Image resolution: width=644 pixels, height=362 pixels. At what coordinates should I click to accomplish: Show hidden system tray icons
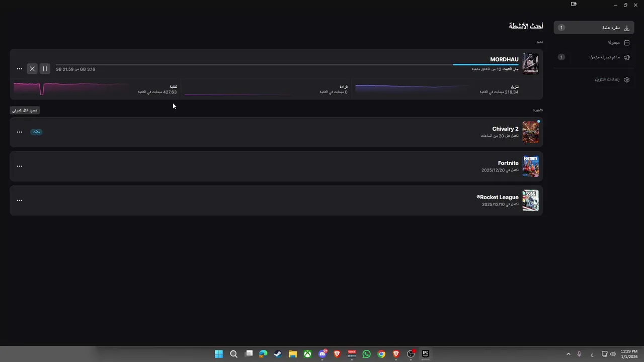(x=569, y=354)
